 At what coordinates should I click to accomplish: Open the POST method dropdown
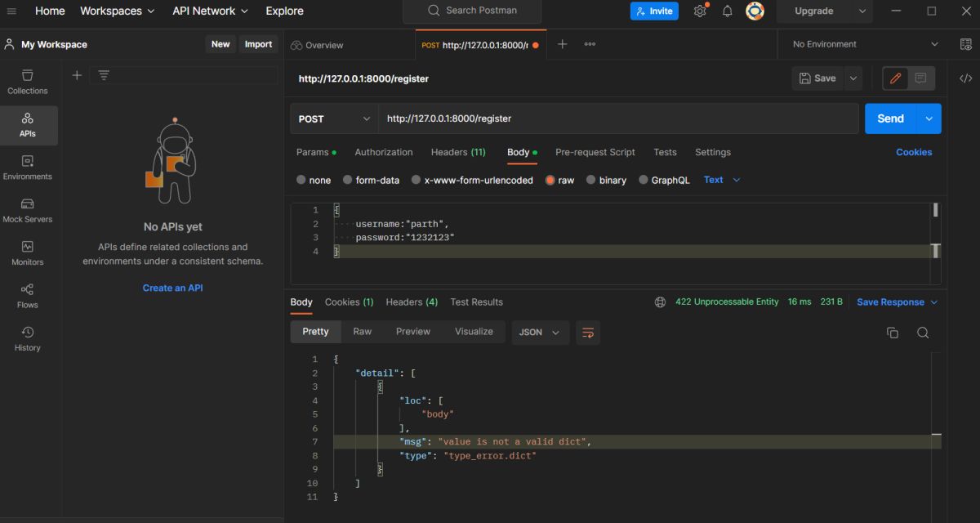334,118
